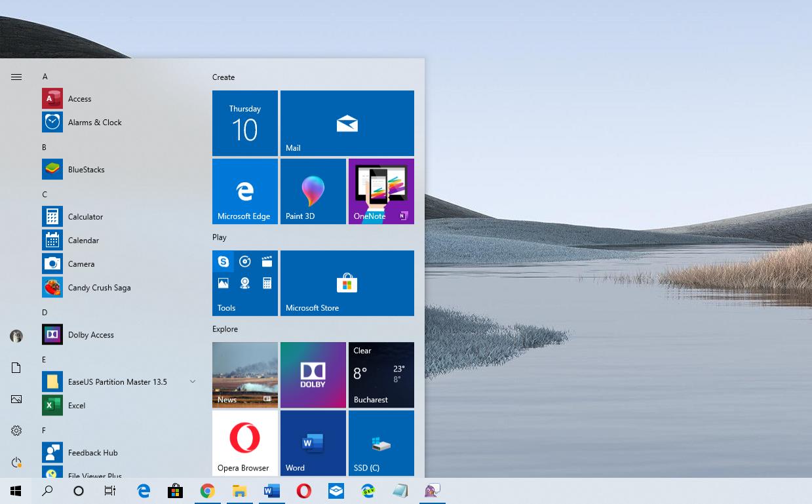Open Documents from the Start sidebar
The height and width of the screenshot is (504, 812).
tap(16, 368)
